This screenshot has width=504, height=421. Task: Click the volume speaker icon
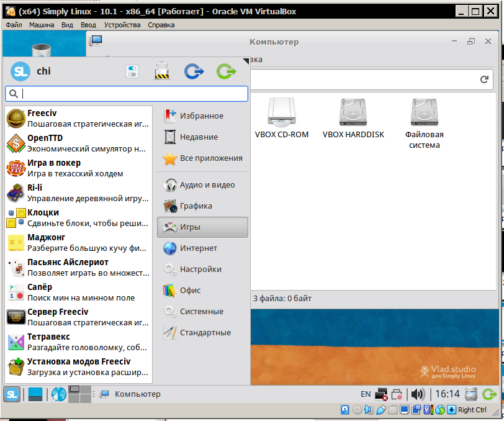pyautogui.click(x=418, y=394)
